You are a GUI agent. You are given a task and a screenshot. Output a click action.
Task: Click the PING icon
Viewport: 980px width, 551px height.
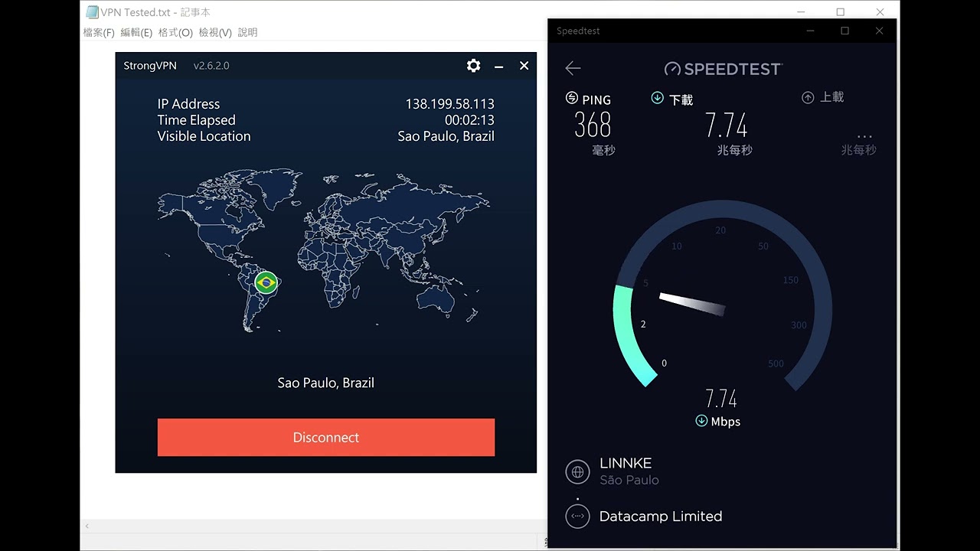pos(571,98)
